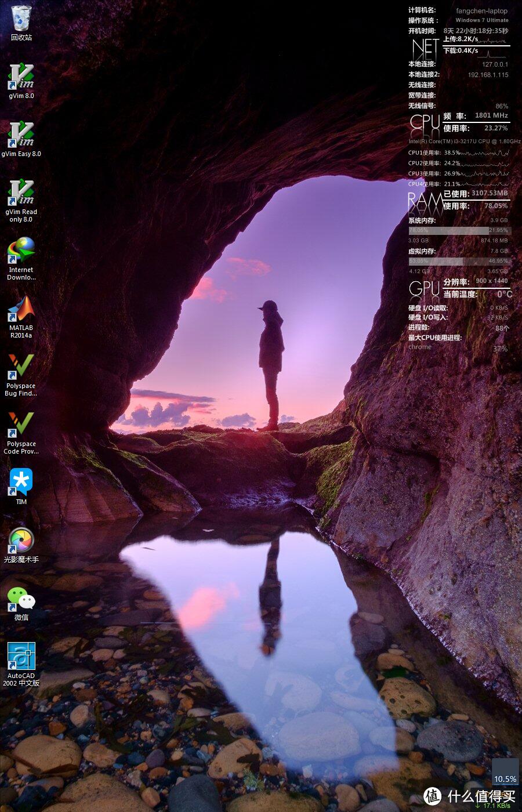Viewport: 522px width, 812px height.
Task: Click the 10.5% meter in the corner
Action: point(504,779)
